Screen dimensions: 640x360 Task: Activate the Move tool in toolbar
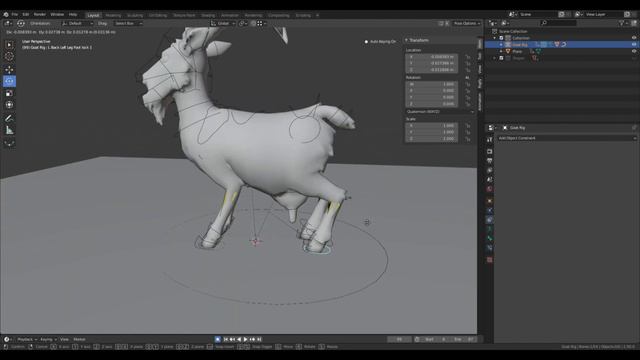pyautogui.click(x=9, y=69)
